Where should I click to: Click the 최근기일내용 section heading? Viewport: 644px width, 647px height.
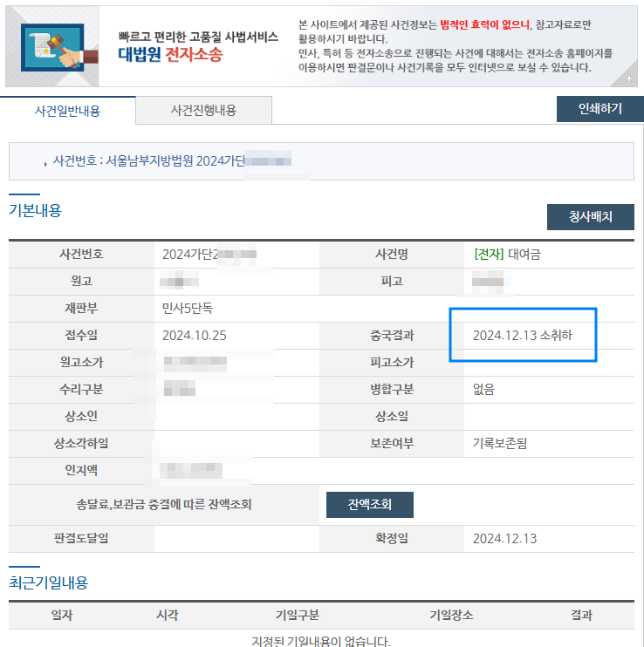[48, 582]
